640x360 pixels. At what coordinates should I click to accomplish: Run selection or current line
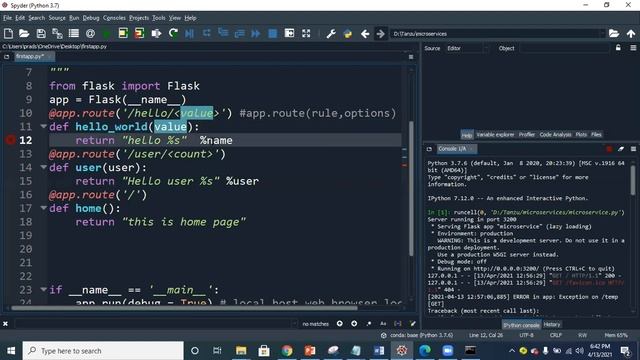click(156, 33)
